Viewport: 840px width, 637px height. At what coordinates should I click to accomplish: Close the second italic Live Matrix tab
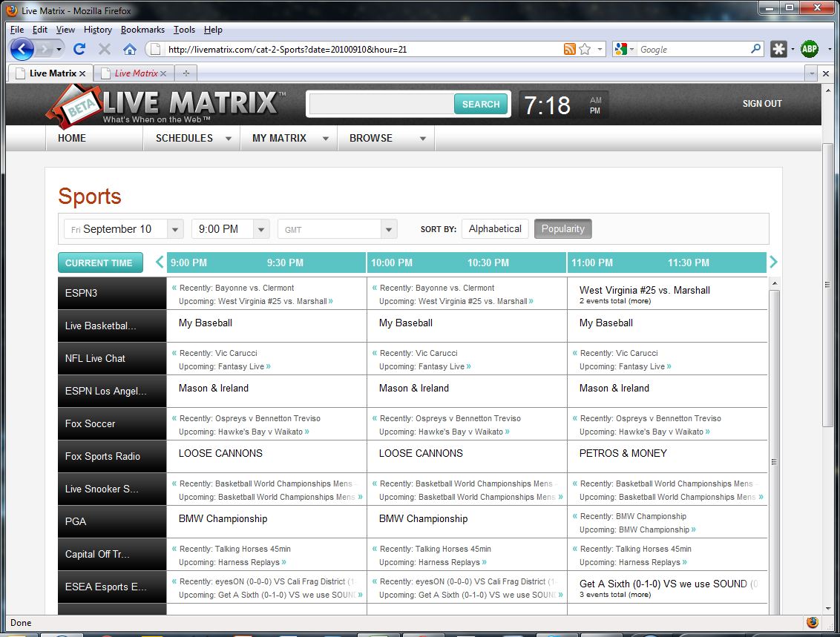[x=163, y=73]
